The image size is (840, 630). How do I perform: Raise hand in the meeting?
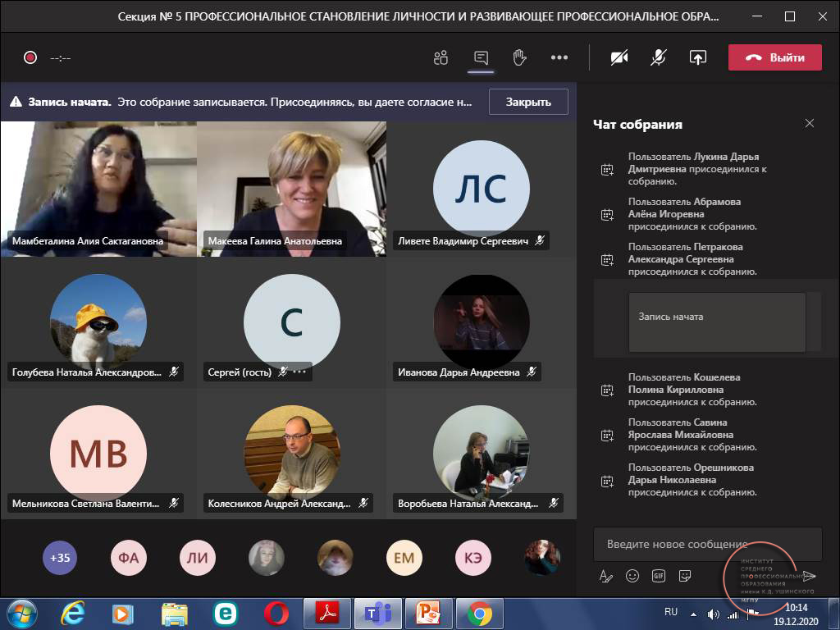click(x=519, y=57)
